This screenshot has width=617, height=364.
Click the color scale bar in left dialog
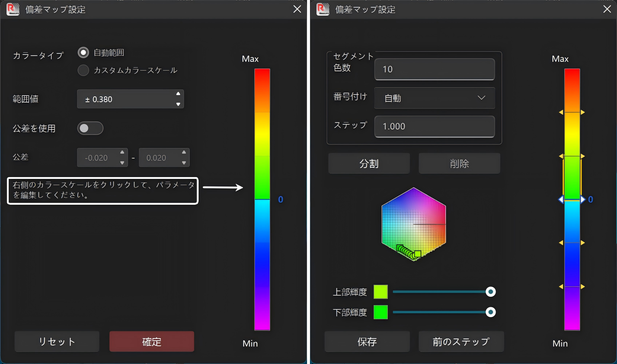pyautogui.click(x=262, y=199)
